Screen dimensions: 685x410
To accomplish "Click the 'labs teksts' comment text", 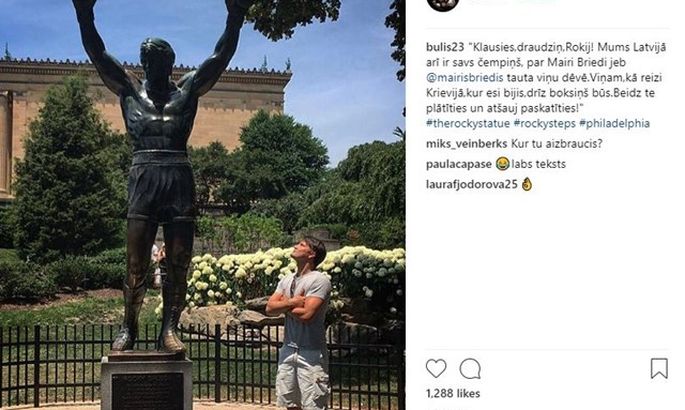I will [539, 164].
